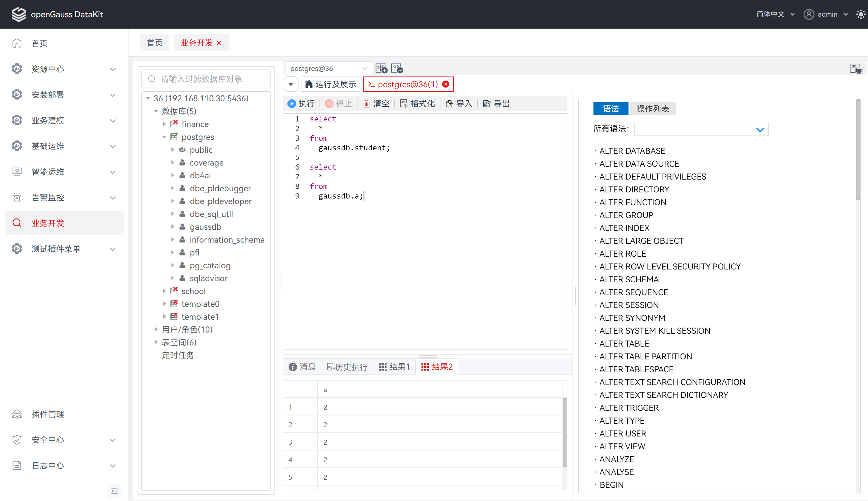The width and height of the screenshot is (868, 501).
Task: Select the sqladvisor schema
Action: (x=209, y=278)
